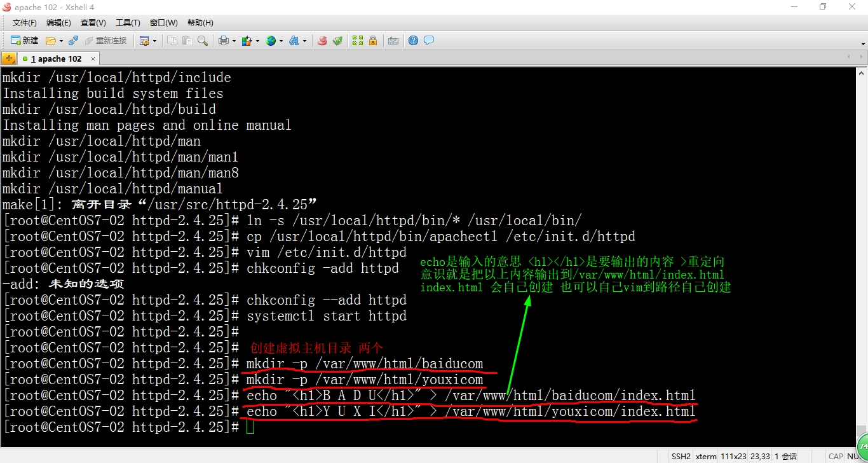
Task: Click the chat bubble icon
Action: point(429,41)
